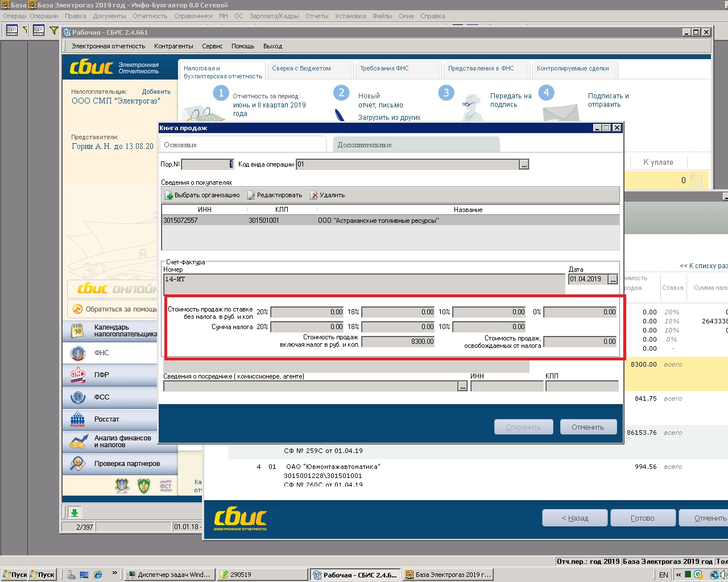Click 290519 taskbar button
728x582 pixels.
point(263,575)
